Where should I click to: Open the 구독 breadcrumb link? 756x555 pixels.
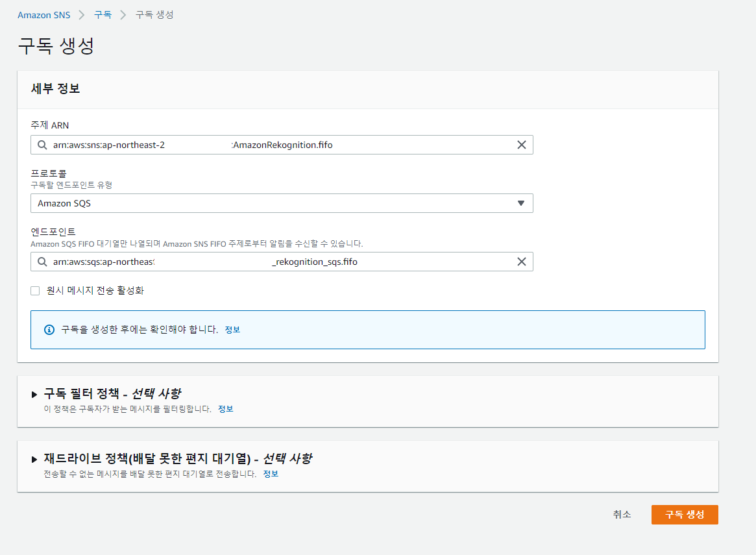click(x=103, y=15)
